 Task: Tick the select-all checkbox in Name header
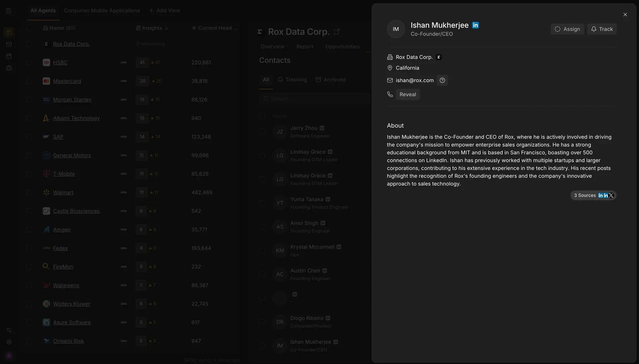(x=29, y=28)
